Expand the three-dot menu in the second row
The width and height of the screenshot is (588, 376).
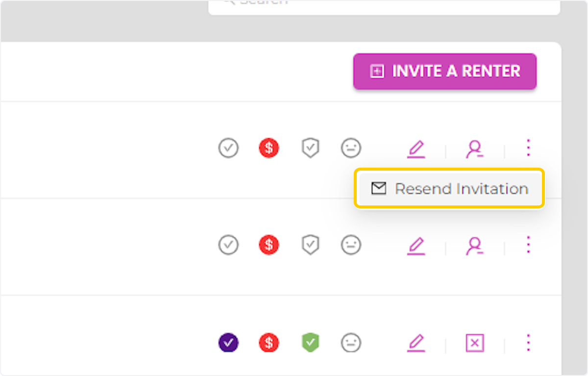tap(528, 245)
